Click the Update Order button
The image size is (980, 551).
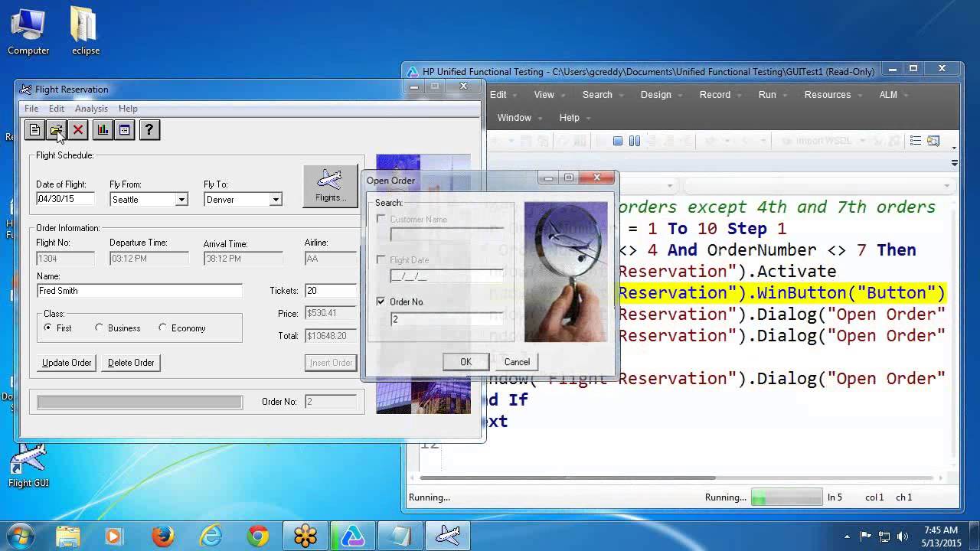(x=67, y=363)
